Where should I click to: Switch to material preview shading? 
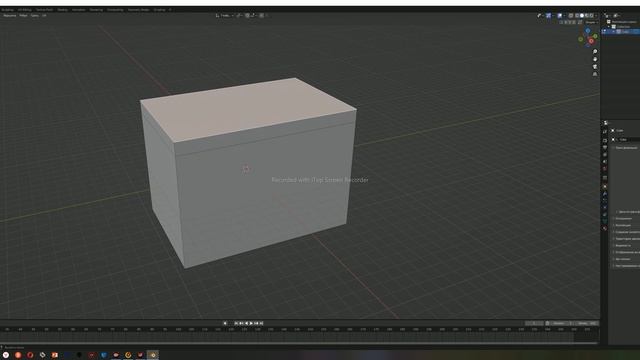point(587,16)
